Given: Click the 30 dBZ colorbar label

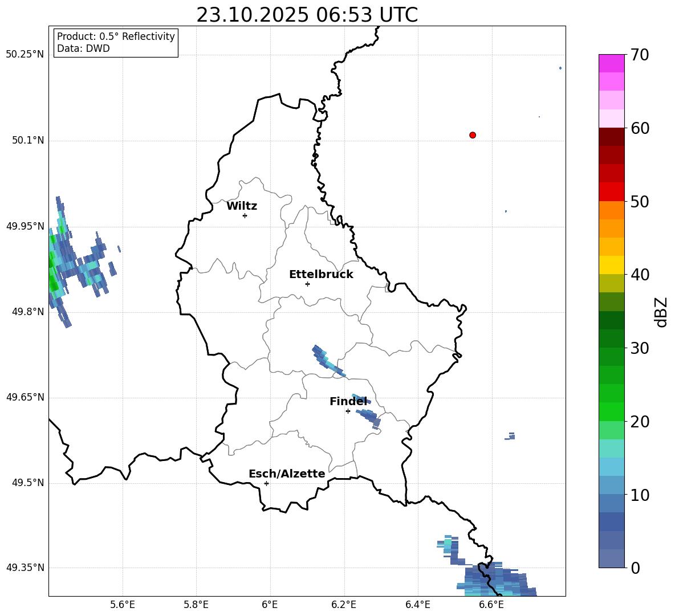Looking at the screenshot, I should pos(640,348).
